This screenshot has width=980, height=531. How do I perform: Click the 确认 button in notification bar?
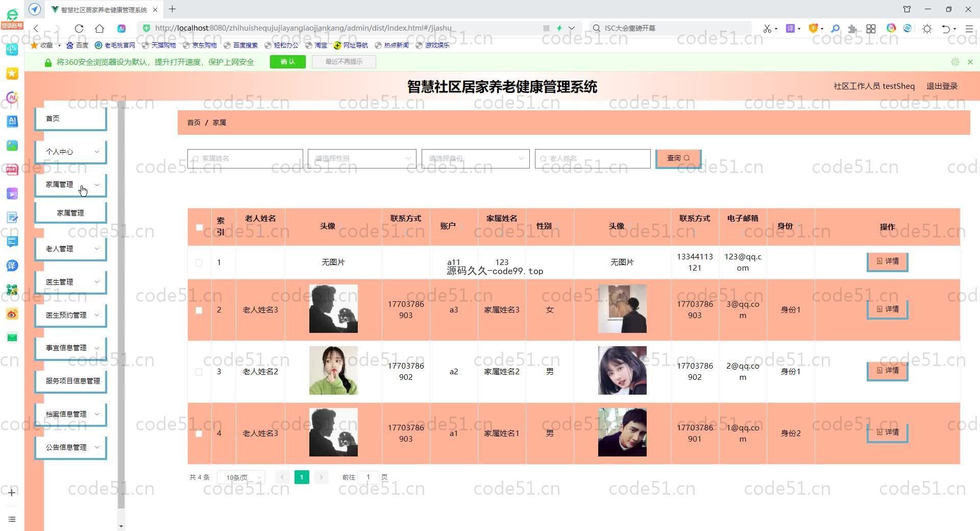(x=288, y=62)
